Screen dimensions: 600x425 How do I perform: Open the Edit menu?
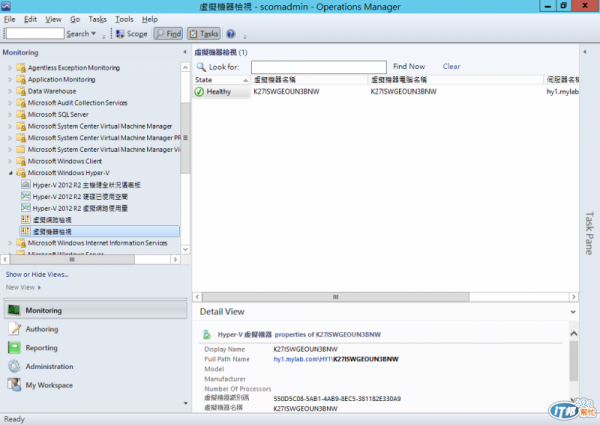30,19
